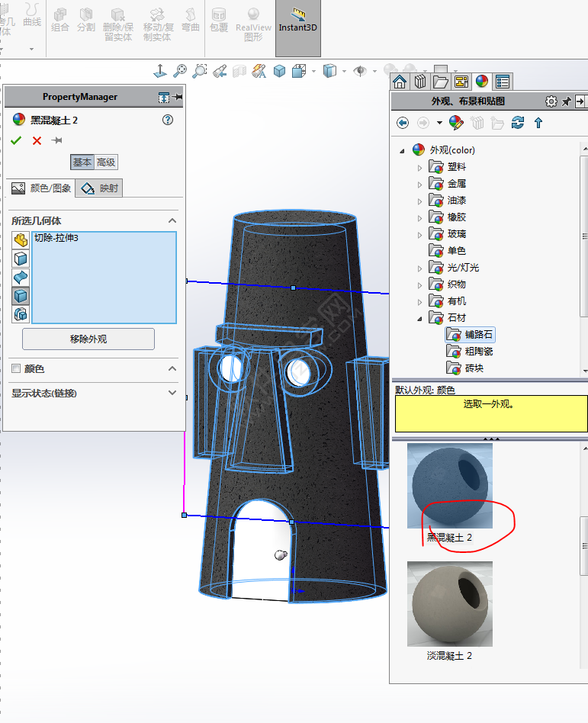
Task: Accept appearance with green checkmark
Action: point(16,140)
